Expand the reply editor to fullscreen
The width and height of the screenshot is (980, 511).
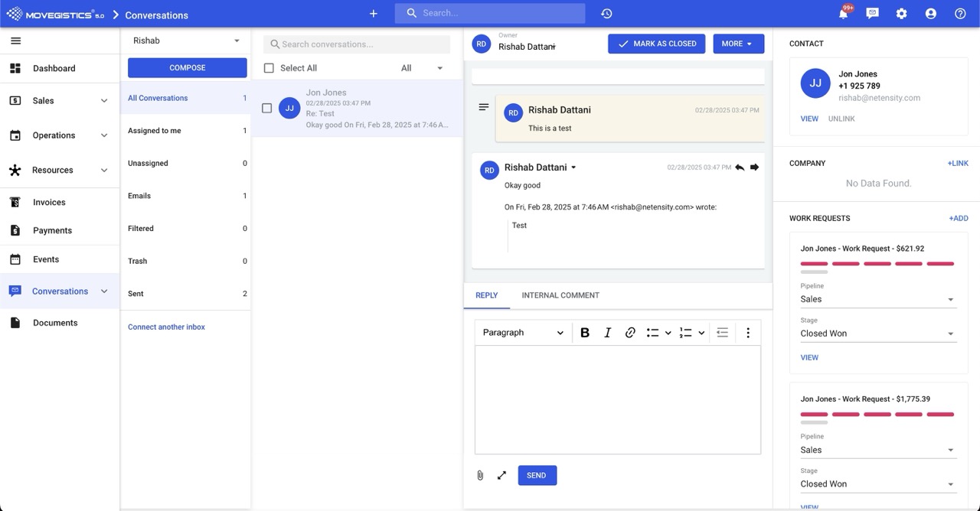[x=501, y=475]
